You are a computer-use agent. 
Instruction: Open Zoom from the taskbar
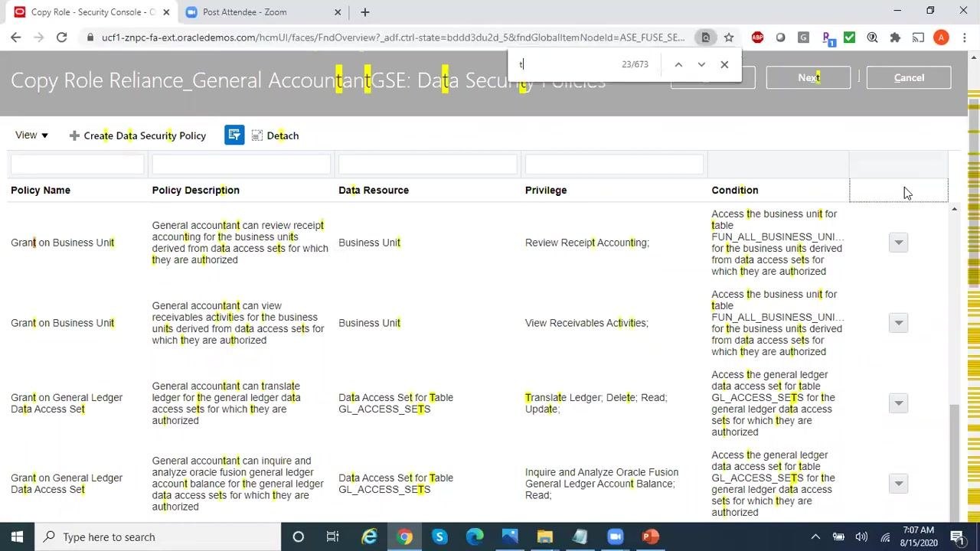(x=615, y=536)
